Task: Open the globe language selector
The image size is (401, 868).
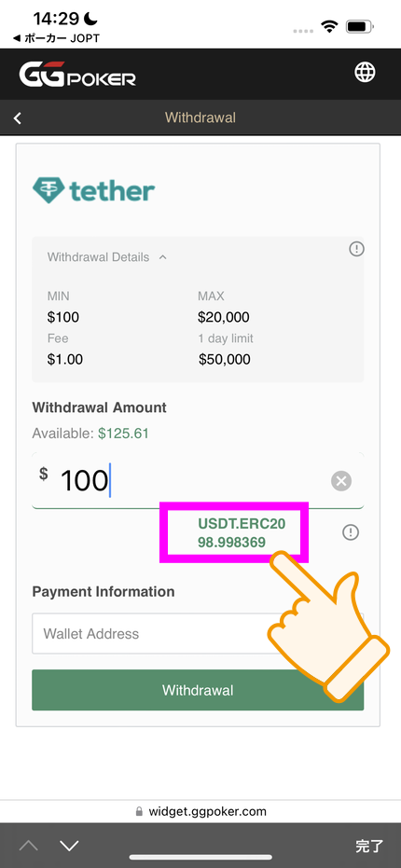Action: (365, 72)
